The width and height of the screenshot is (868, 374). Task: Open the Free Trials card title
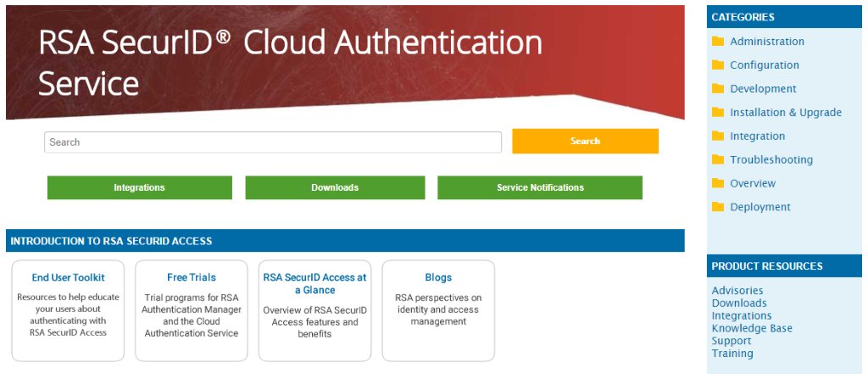192,277
